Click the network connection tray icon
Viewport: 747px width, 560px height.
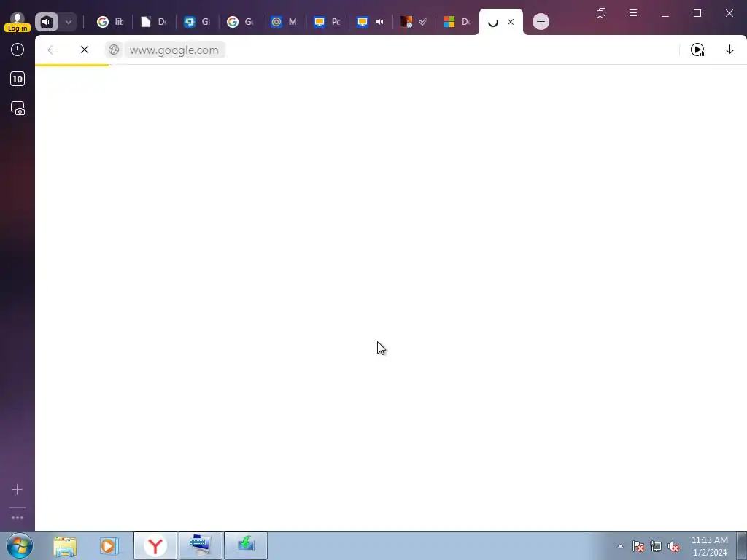656,547
